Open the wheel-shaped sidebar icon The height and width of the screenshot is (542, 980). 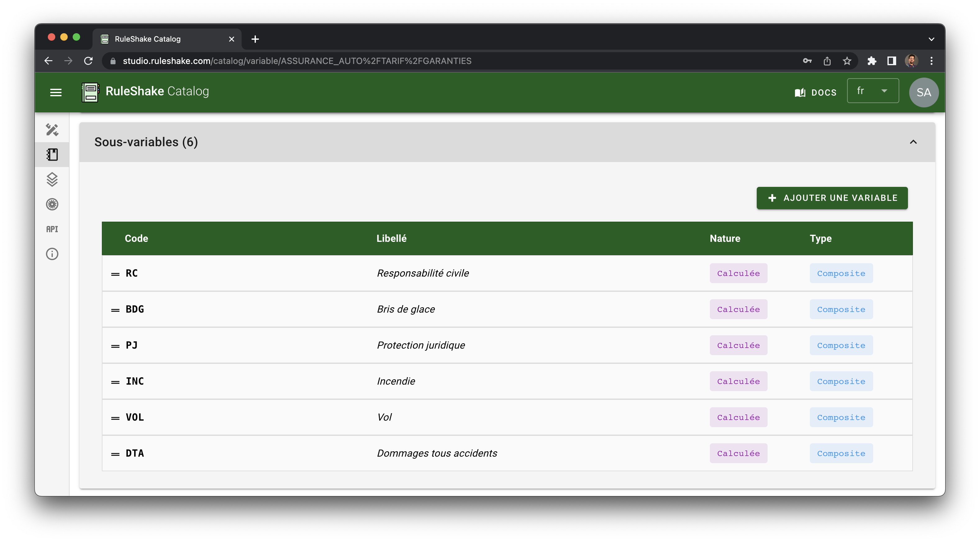[x=52, y=204]
